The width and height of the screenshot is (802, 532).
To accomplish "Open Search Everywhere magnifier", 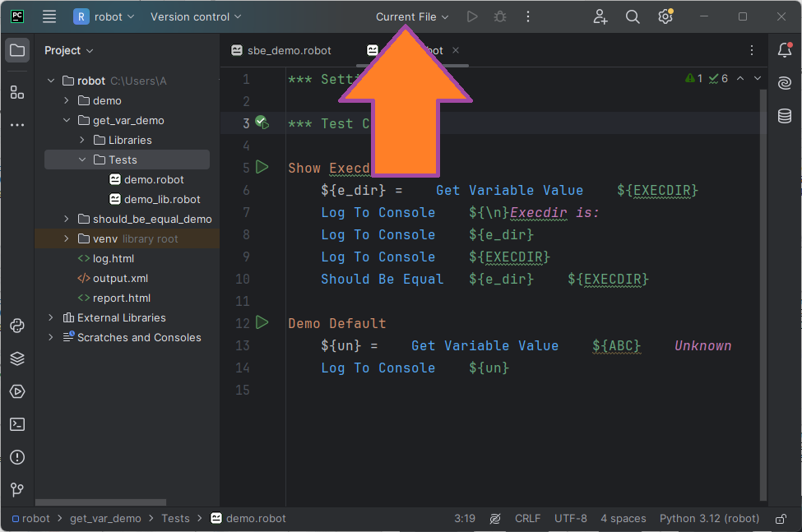I will tap(633, 17).
